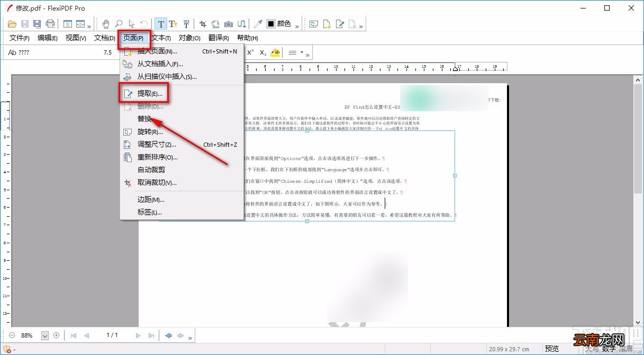Viewport: 644px width, 355px height.
Task: Click the camera Snapshot tool
Action: click(x=228, y=24)
